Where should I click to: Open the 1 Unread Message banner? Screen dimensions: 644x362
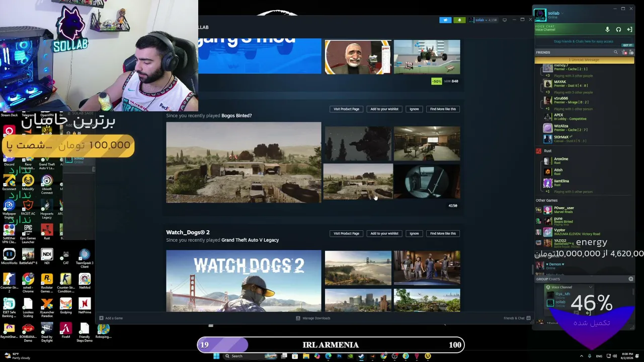(x=584, y=60)
